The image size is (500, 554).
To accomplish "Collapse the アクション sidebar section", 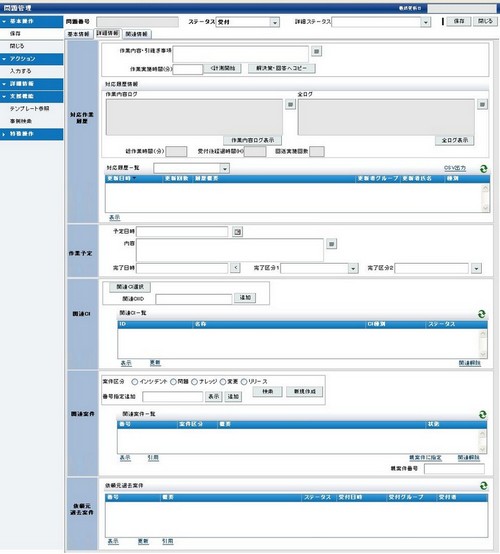I will click(x=32, y=59).
